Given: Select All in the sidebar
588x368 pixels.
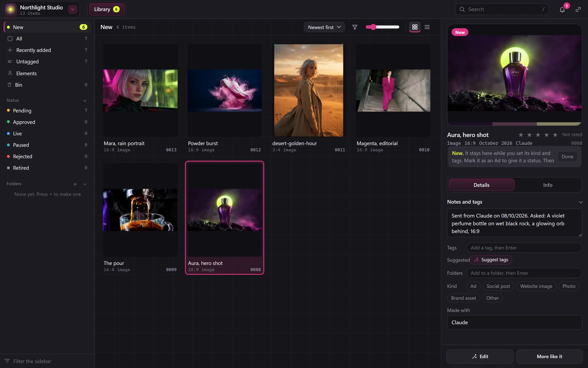Looking at the screenshot, I should (47, 39).
